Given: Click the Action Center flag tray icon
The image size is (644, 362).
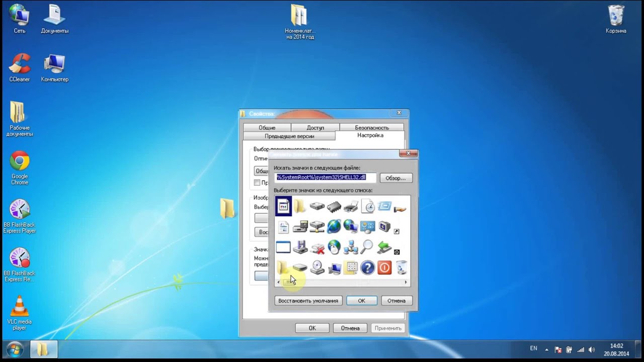Looking at the screenshot, I should [x=558, y=349].
